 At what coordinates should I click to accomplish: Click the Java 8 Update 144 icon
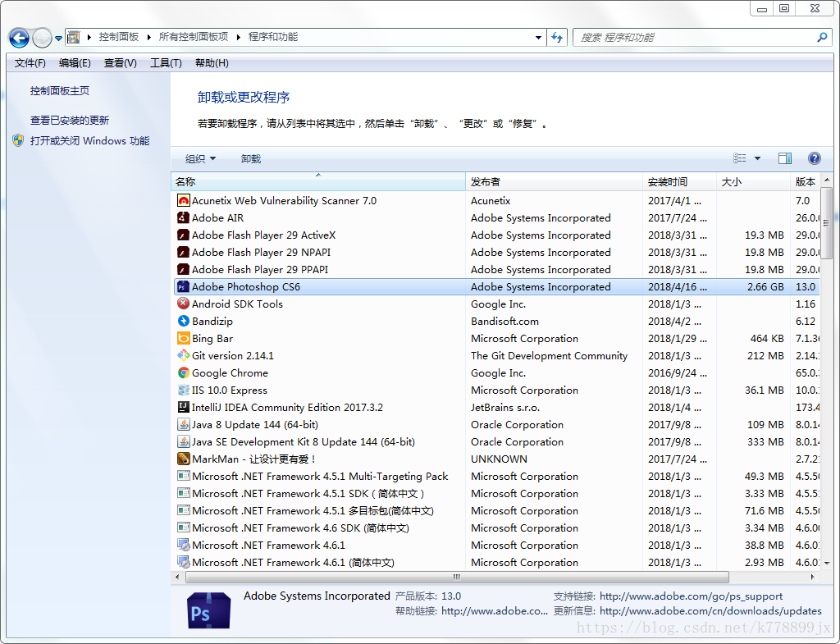[x=183, y=425]
